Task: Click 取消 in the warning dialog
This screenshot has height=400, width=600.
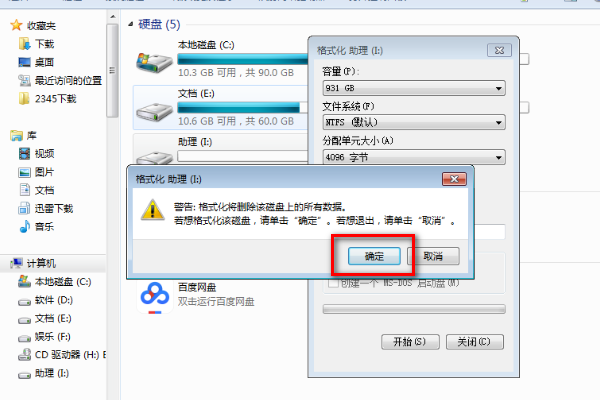Action: 433,256
